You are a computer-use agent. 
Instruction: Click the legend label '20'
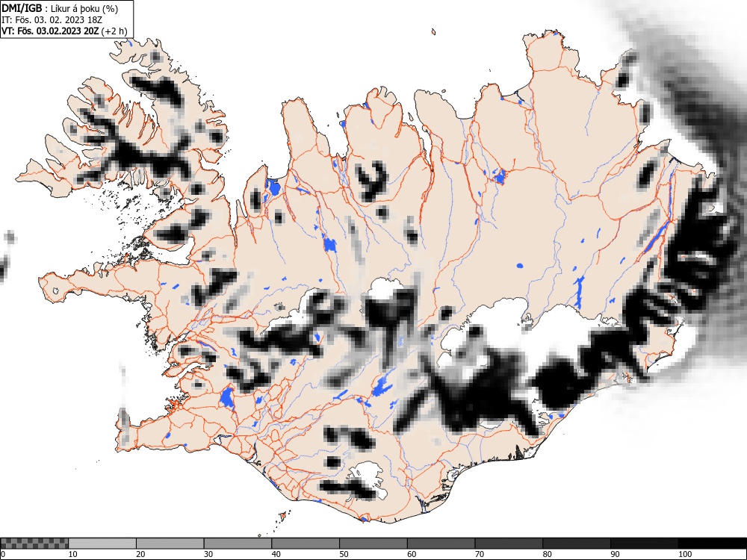click(x=140, y=554)
